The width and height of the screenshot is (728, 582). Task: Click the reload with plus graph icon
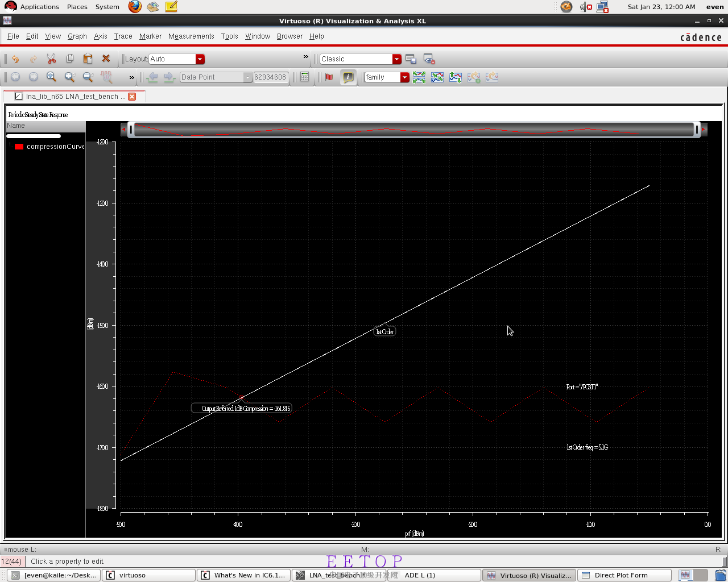tap(474, 77)
